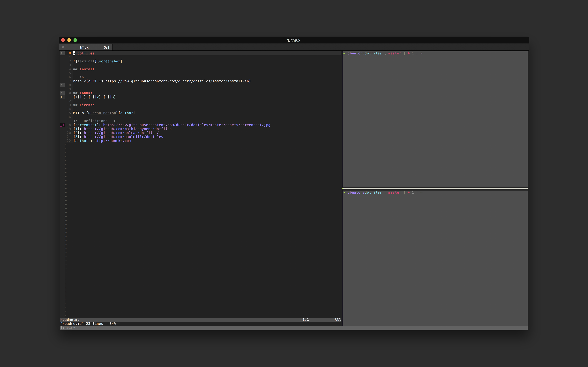Click the holman/dotfiles GitHub URL

pyautogui.click(x=121, y=133)
